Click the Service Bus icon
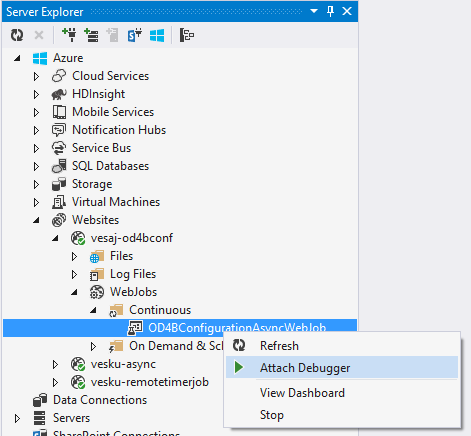 pos(59,148)
